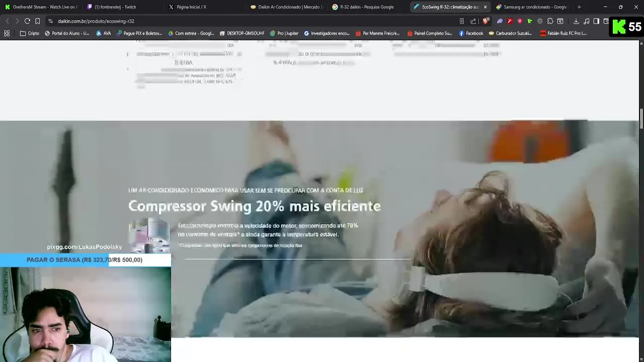Image resolution: width=644 pixels, height=362 pixels.
Task: Open the green cursor arrow extension
Action: click(x=530, y=21)
